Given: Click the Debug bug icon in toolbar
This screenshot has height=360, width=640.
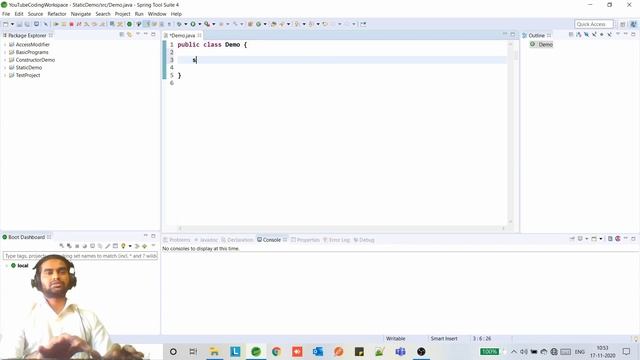Looking at the screenshot, I should click(179, 24).
